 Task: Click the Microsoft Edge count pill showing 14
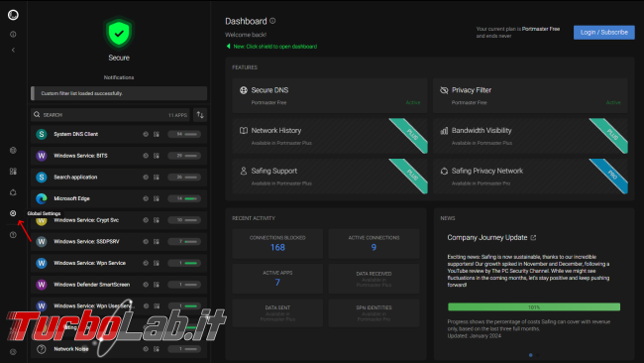point(184,198)
